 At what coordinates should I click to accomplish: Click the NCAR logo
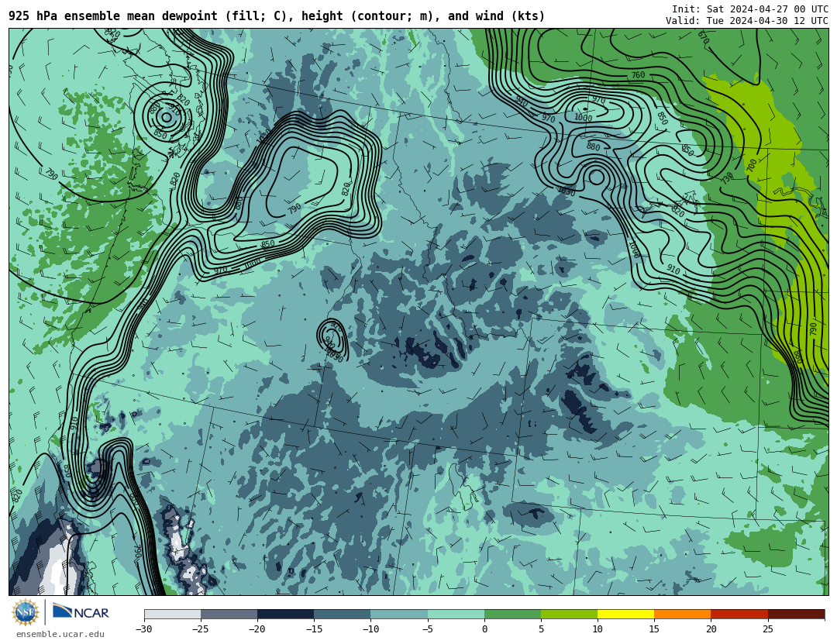tap(81, 611)
